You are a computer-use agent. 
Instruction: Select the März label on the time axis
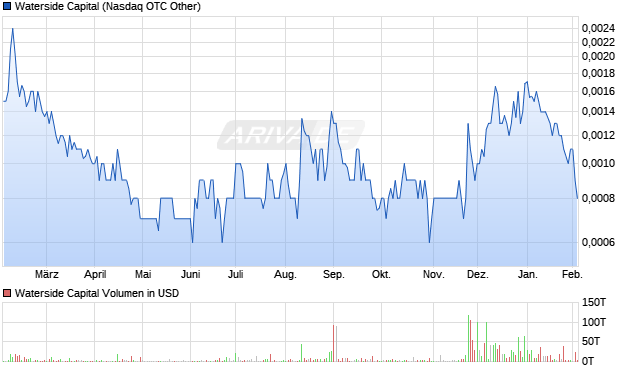click(47, 274)
